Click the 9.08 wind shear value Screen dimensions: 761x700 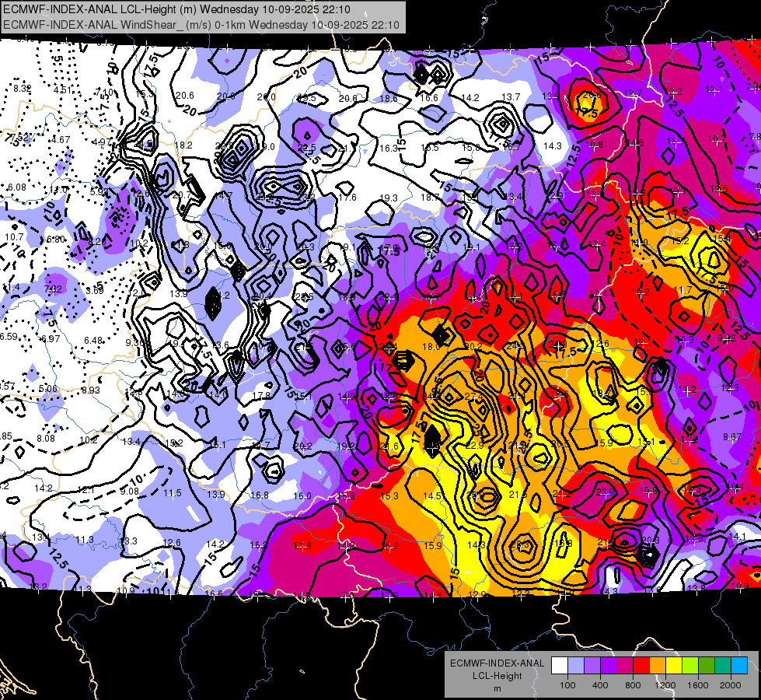tap(130, 491)
